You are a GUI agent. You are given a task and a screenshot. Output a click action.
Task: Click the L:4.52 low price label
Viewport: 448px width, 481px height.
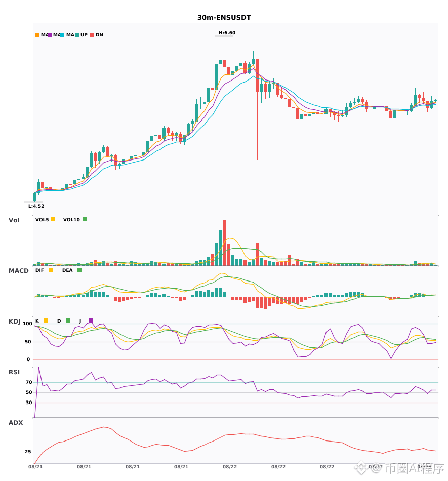point(36,206)
